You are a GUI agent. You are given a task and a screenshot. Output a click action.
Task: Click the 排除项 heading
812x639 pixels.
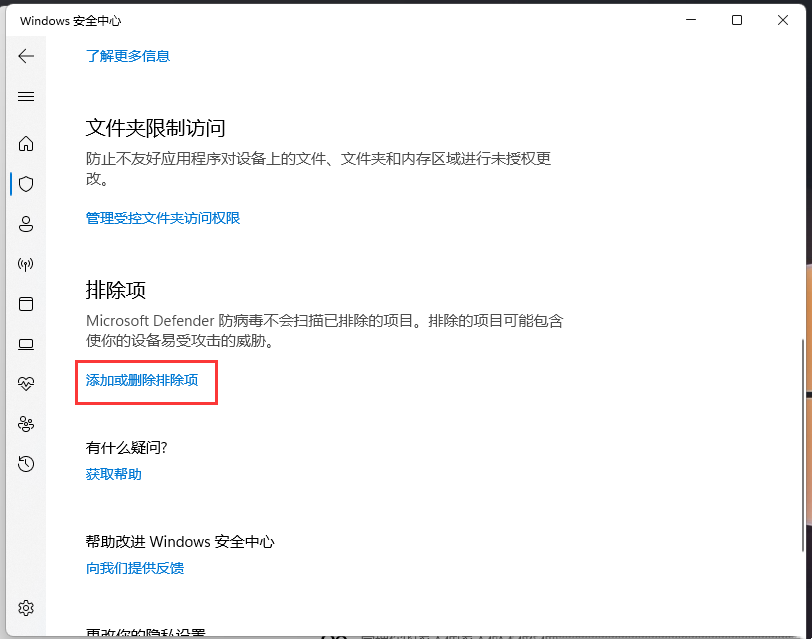[x=115, y=290]
